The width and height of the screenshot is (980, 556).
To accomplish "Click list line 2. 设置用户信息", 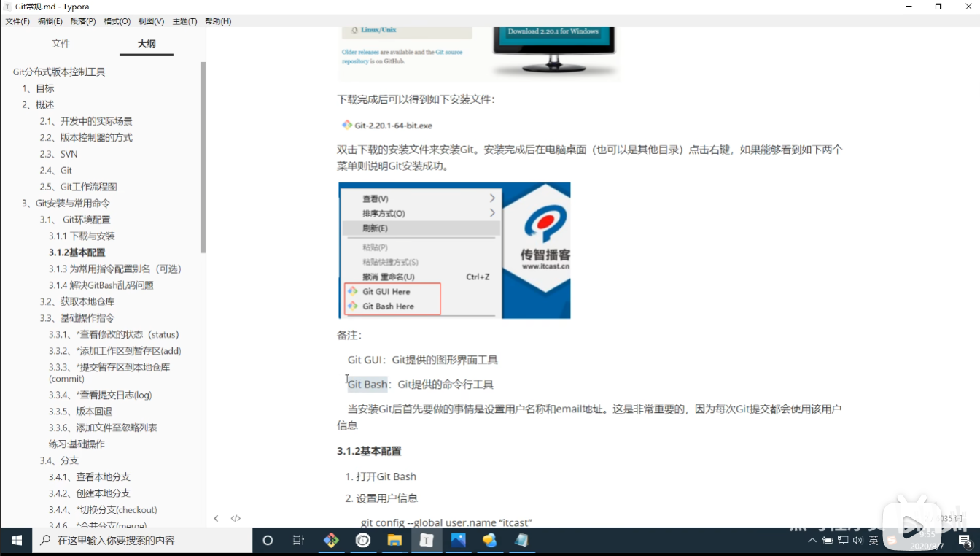I will (x=381, y=498).
